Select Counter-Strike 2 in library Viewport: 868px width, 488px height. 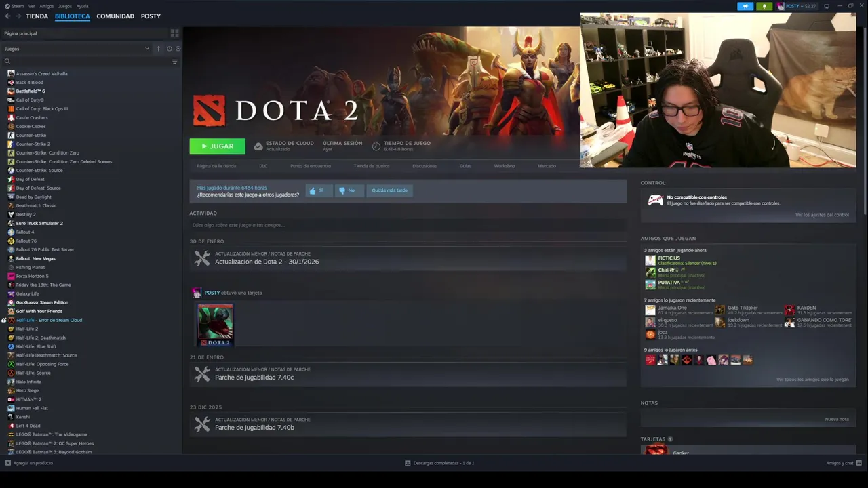[x=33, y=144]
